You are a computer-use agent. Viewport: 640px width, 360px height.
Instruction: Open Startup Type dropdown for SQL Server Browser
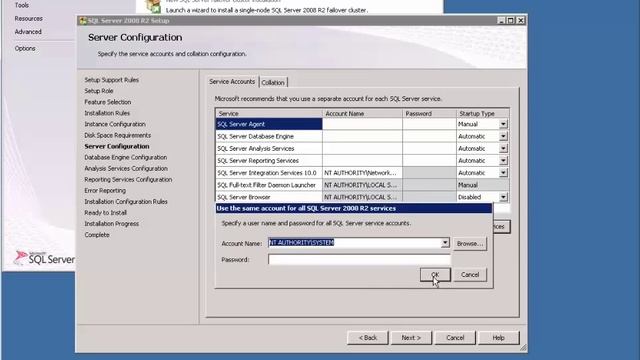pyautogui.click(x=503, y=197)
